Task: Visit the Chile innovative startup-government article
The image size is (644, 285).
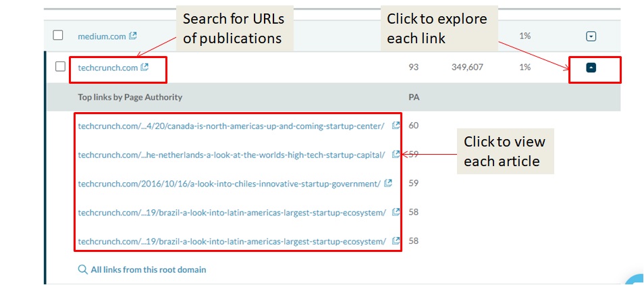Action: (x=230, y=183)
